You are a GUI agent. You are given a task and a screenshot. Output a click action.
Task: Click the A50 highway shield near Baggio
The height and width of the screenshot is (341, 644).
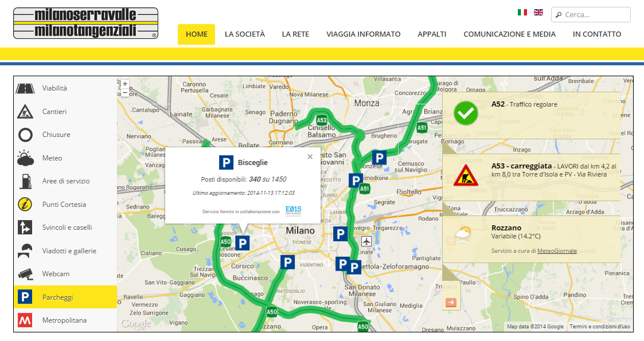point(225,242)
